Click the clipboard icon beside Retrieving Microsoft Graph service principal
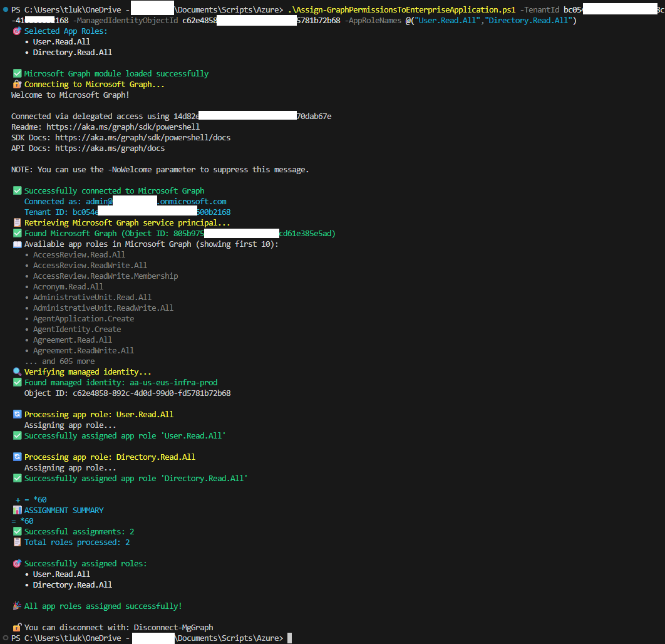Viewport: 665px width, 644px height. pyautogui.click(x=17, y=223)
